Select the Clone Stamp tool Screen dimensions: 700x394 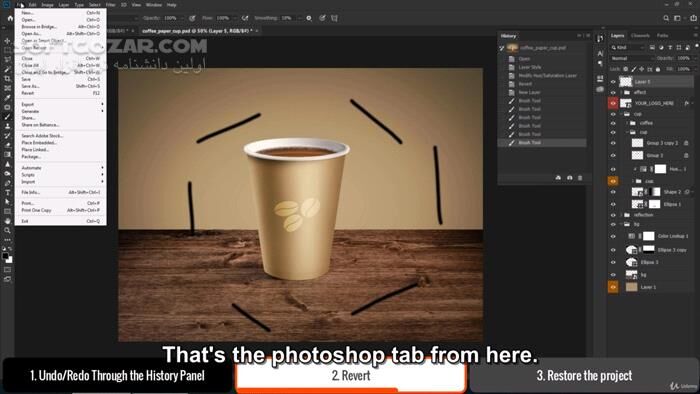tap(7, 126)
